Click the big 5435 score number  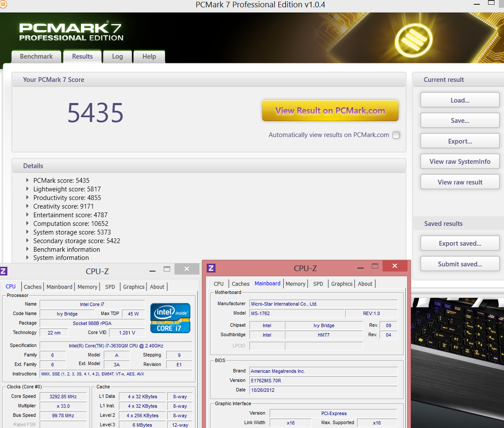tap(96, 113)
